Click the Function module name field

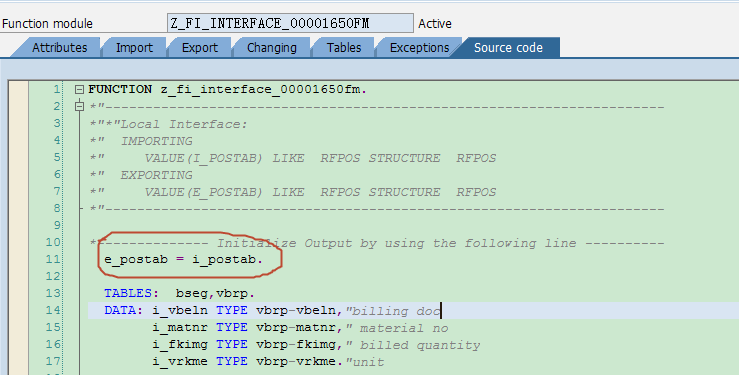290,23
